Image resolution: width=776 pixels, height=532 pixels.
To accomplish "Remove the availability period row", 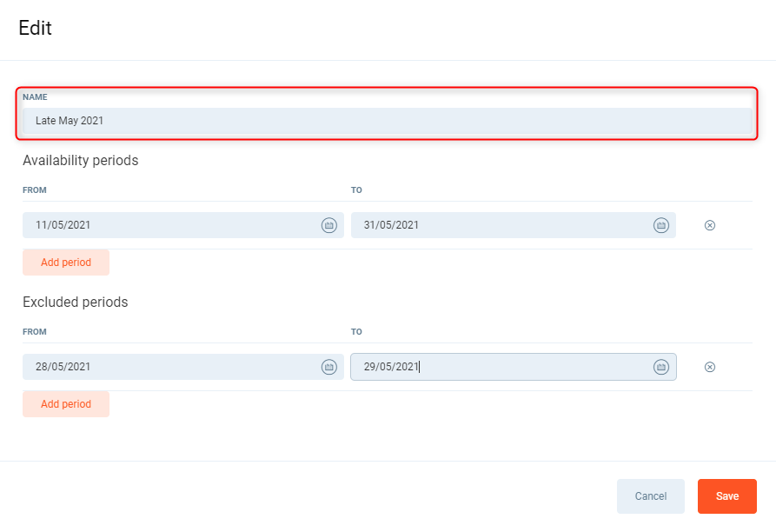I will [x=709, y=225].
